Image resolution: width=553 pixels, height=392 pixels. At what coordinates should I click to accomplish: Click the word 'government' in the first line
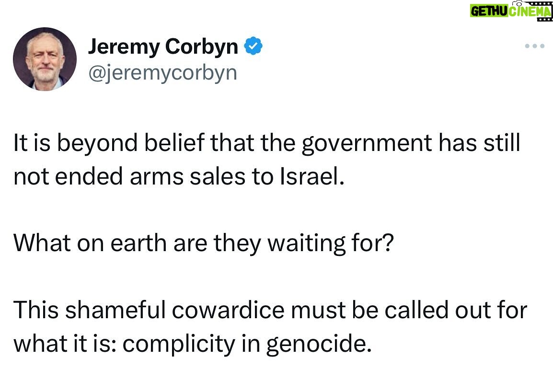(367, 143)
